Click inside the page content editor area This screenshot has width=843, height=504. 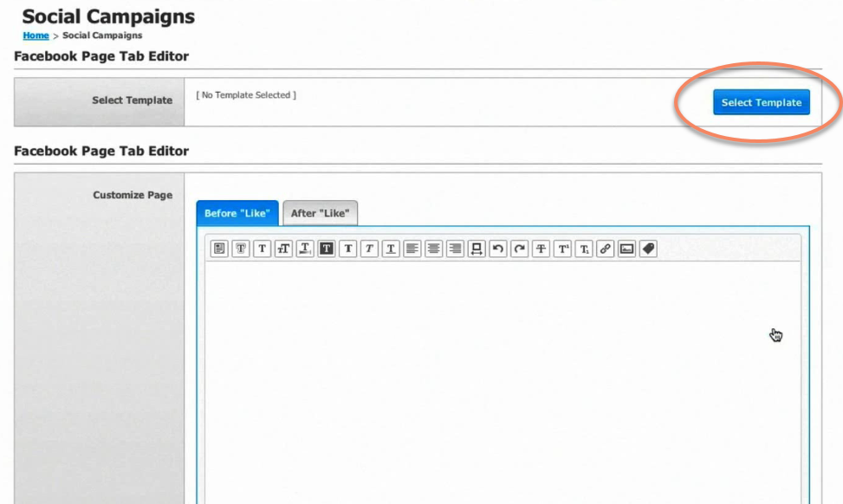[x=503, y=382]
